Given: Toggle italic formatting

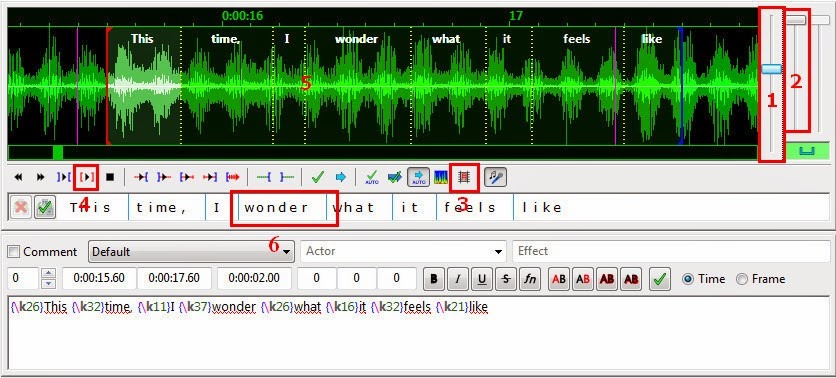Looking at the screenshot, I should tap(458, 279).
